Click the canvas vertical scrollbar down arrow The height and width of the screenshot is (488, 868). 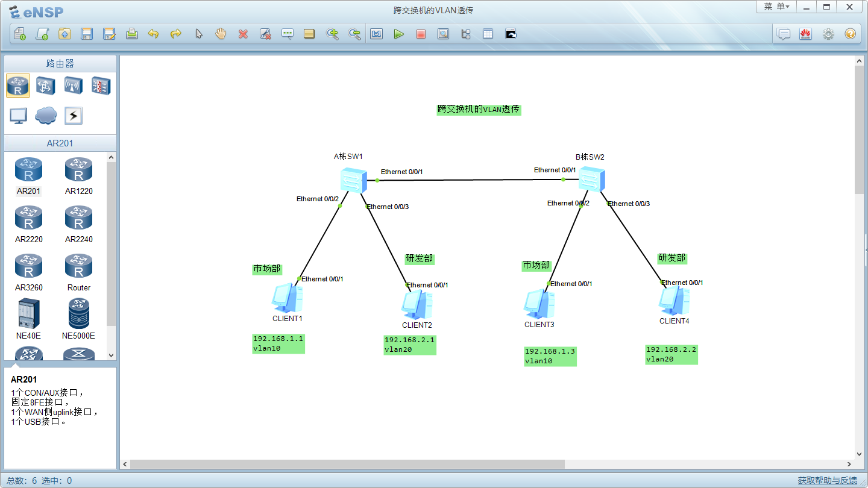(860, 454)
